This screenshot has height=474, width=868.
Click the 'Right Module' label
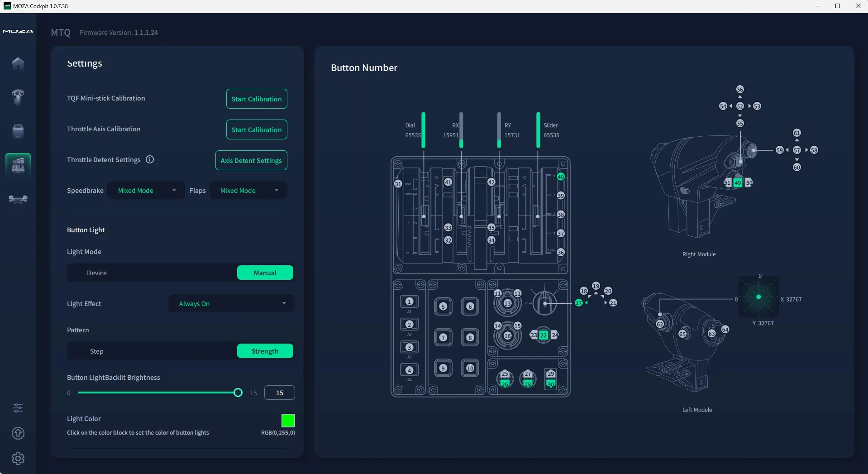coord(699,254)
